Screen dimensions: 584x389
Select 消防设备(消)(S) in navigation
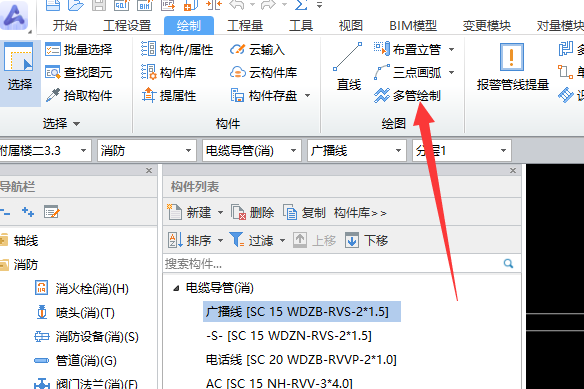(86, 337)
